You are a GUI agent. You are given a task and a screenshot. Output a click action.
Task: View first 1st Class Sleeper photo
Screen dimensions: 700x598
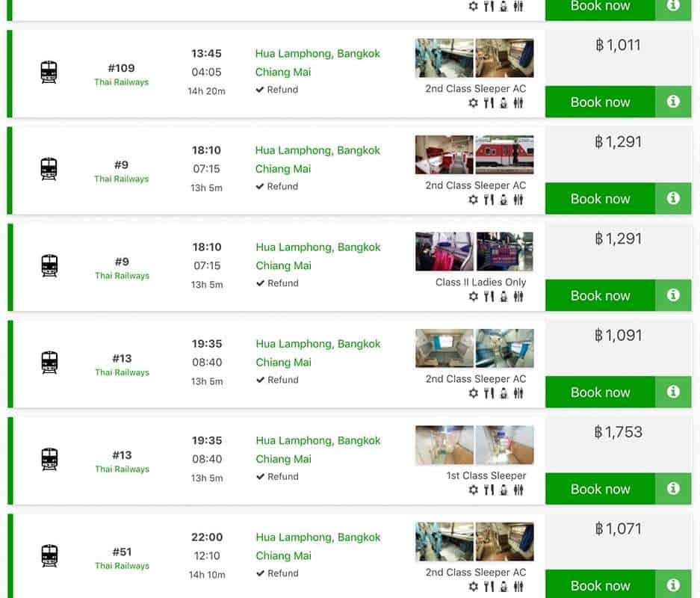[444, 445]
